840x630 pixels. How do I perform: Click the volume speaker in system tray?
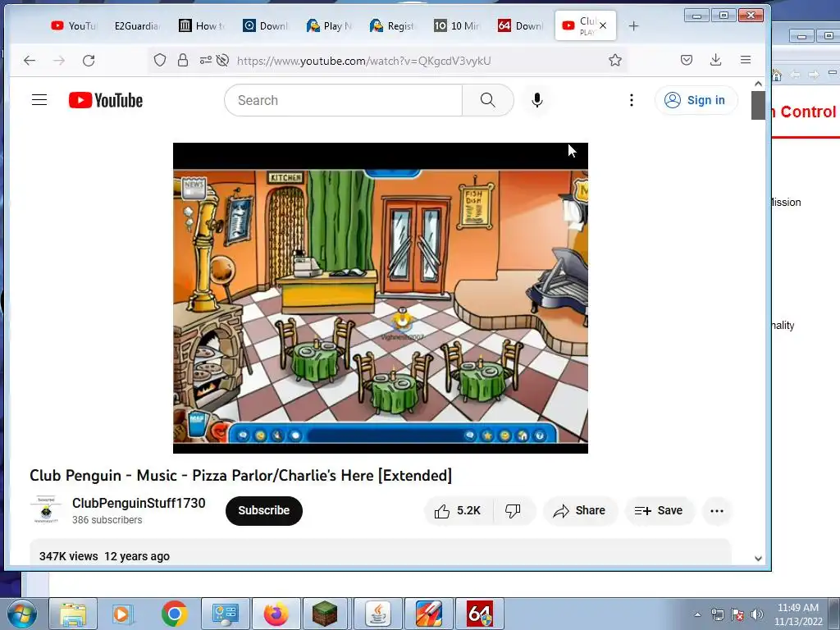pyautogui.click(x=757, y=614)
